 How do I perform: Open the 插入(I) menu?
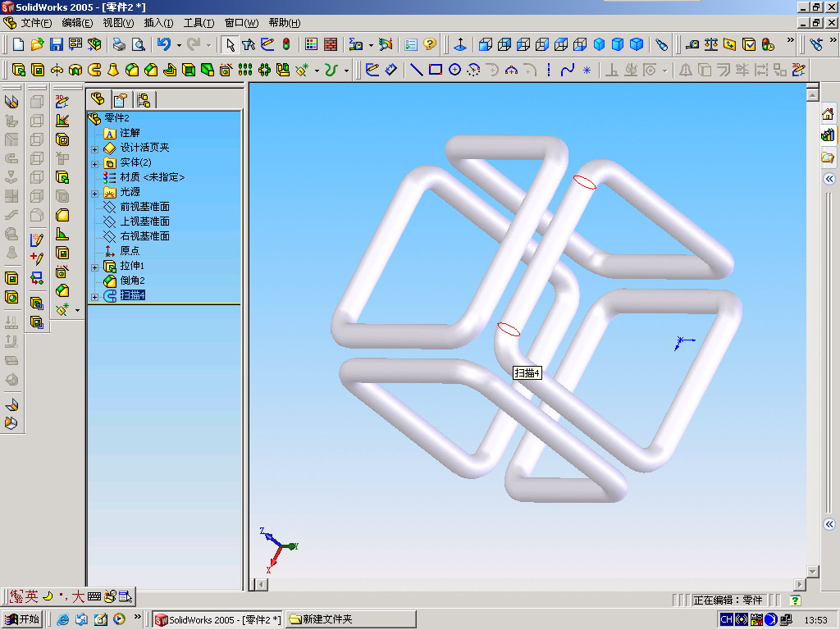pos(158,22)
